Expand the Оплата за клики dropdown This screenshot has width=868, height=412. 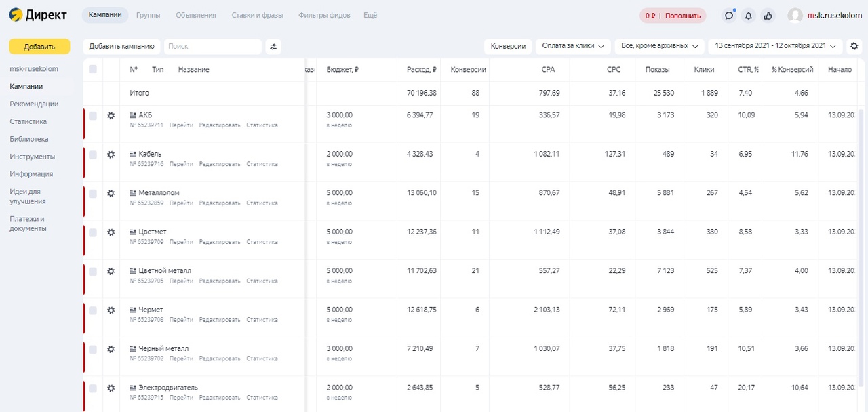572,46
